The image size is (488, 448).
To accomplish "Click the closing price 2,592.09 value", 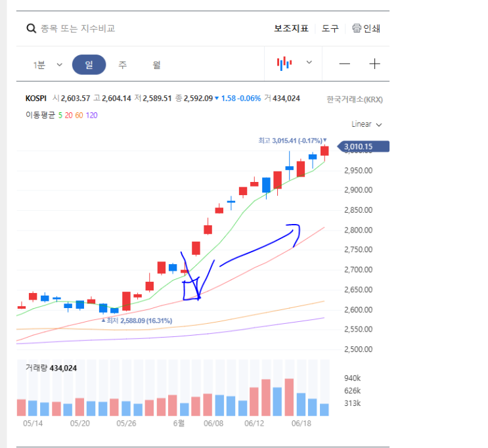I will (198, 99).
